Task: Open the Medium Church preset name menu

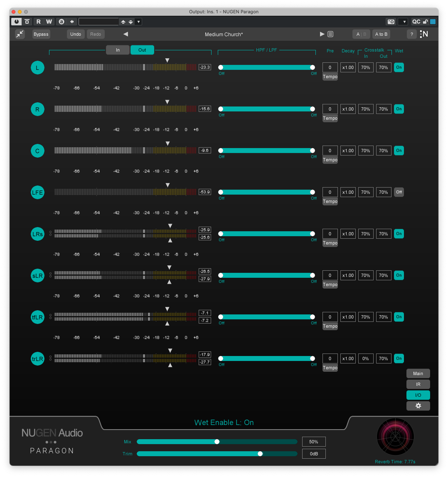Action: pyautogui.click(x=224, y=34)
